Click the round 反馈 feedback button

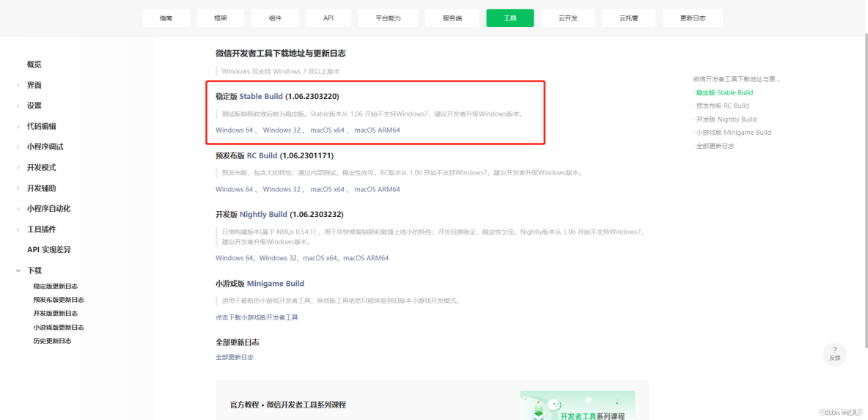[x=835, y=354]
